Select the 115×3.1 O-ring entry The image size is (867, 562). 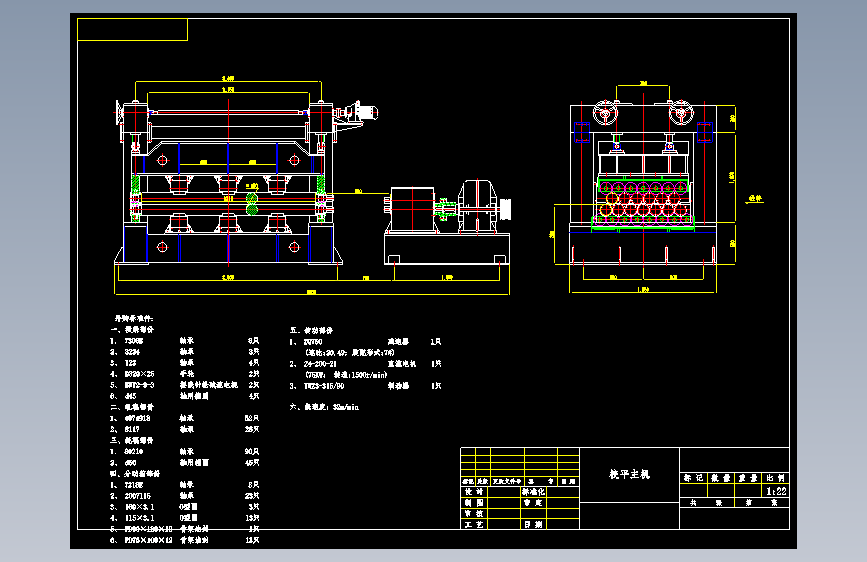click(184, 518)
